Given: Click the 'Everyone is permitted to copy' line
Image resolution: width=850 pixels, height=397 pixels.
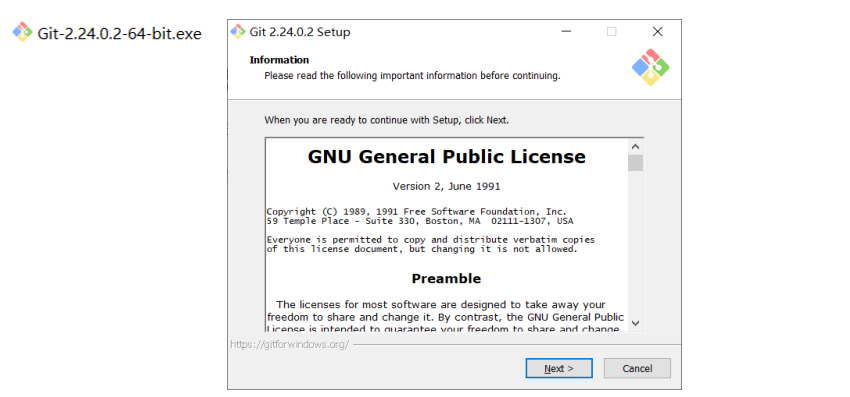Looking at the screenshot, I should tap(430, 240).
